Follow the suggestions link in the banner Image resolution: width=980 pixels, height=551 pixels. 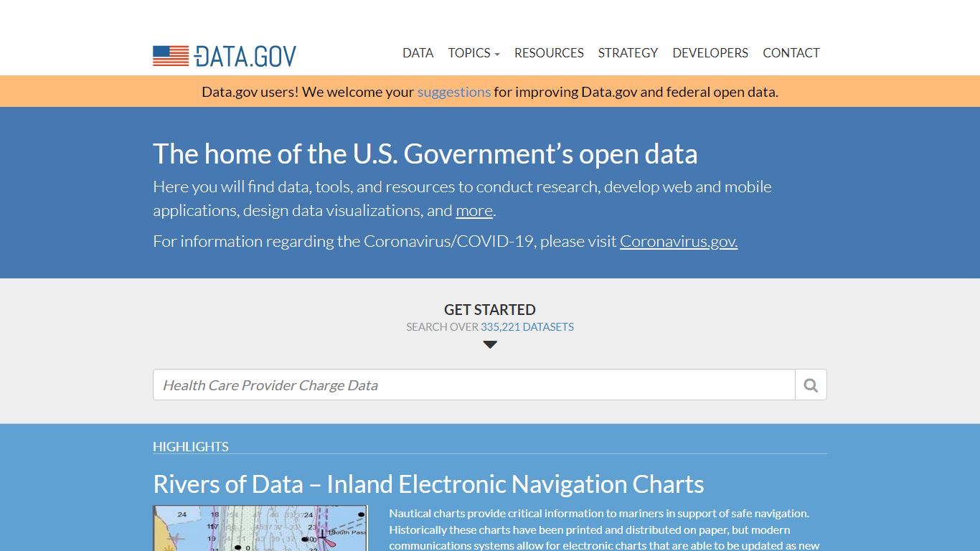click(454, 92)
